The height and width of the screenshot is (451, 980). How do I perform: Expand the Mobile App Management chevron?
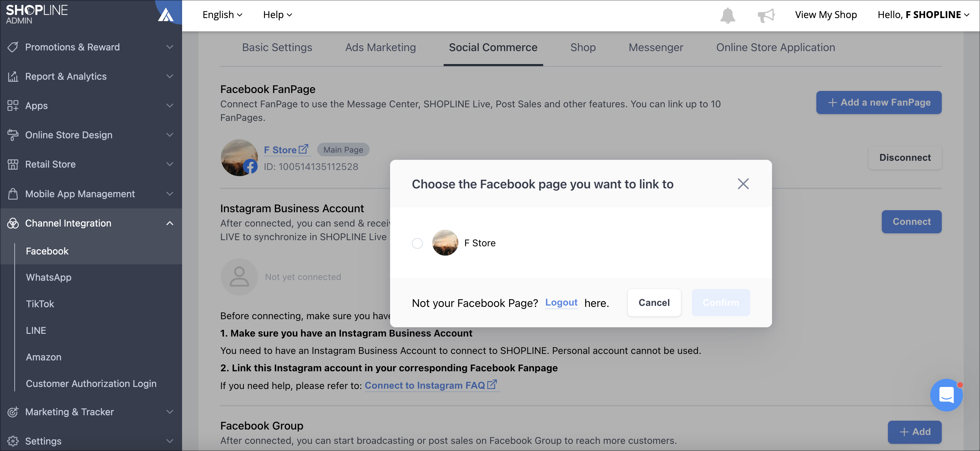tap(170, 194)
